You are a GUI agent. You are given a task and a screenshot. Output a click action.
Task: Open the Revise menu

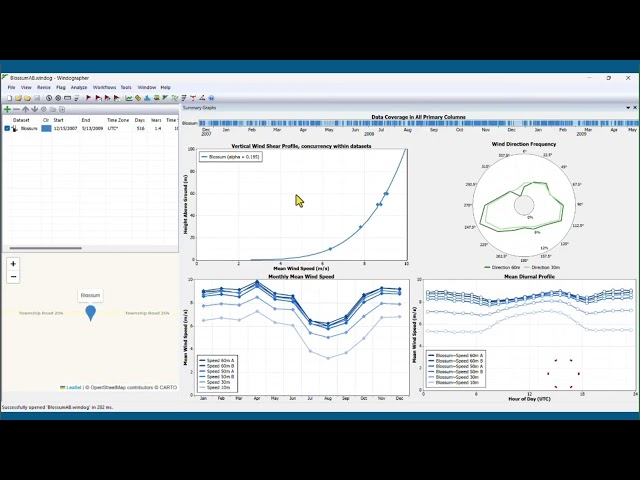click(44, 87)
